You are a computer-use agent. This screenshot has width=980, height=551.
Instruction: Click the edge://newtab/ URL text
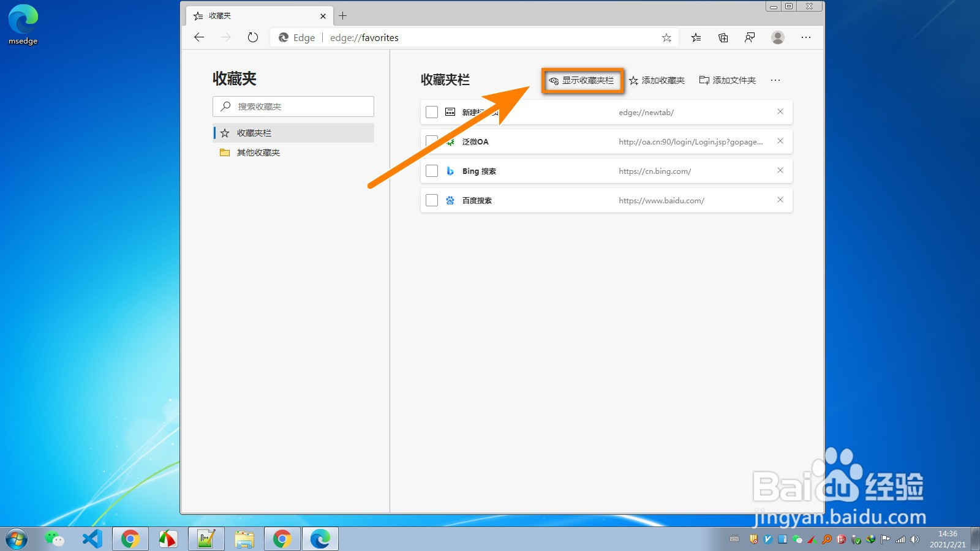[646, 113]
